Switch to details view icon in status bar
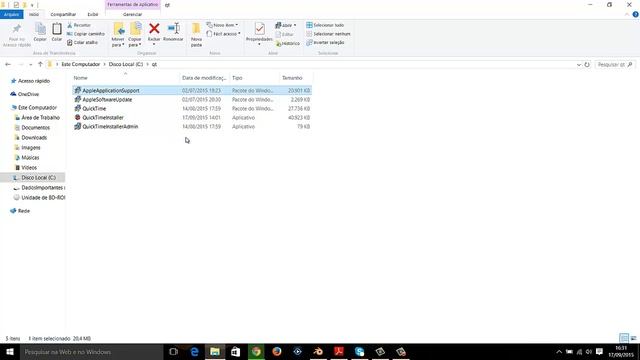 coord(624,338)
